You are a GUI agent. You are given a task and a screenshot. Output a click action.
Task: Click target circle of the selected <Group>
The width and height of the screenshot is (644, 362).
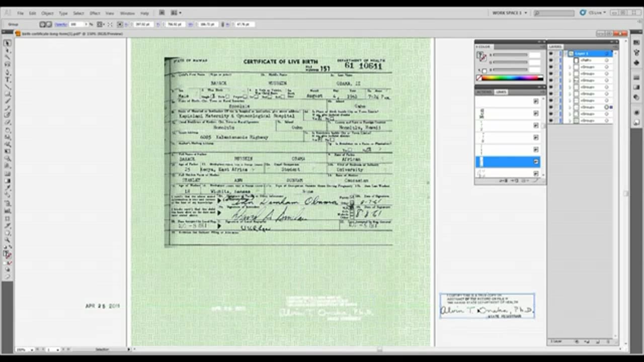pos(606,107)
